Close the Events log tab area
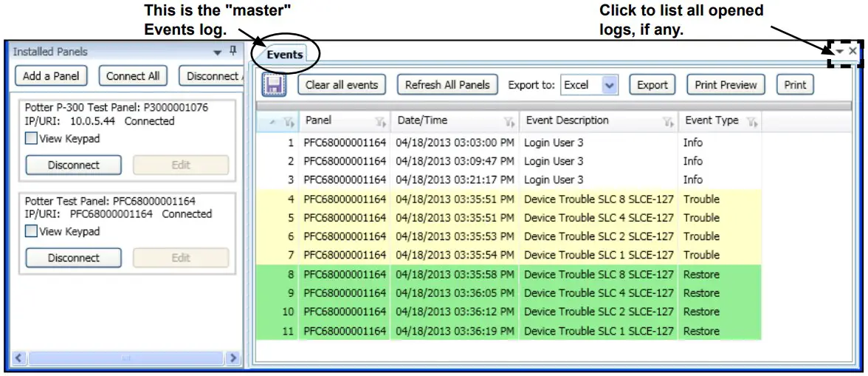868x376 pixels. click(853, 51)
